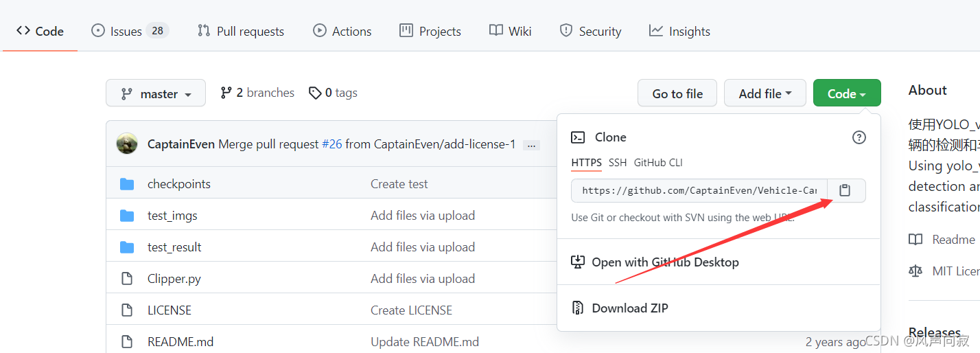The width and height of the screenshot is (980, 353).
Task: Open the test_result folder
Action: click(174, 247)
